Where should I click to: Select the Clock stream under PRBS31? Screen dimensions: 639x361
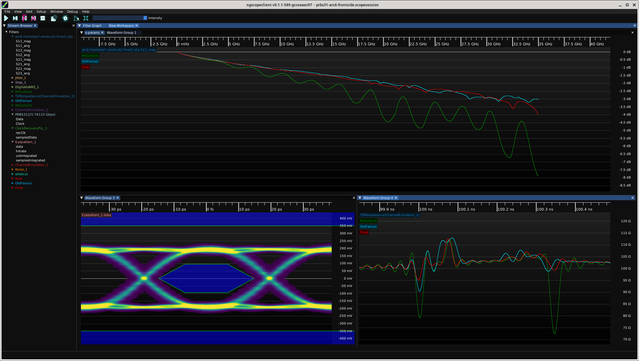[x=20, y=123]
